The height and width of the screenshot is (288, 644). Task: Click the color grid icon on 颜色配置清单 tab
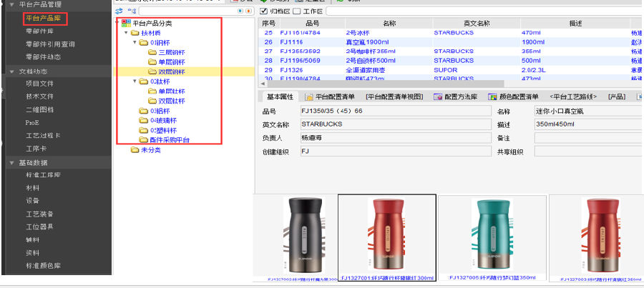tap(492, 96)
